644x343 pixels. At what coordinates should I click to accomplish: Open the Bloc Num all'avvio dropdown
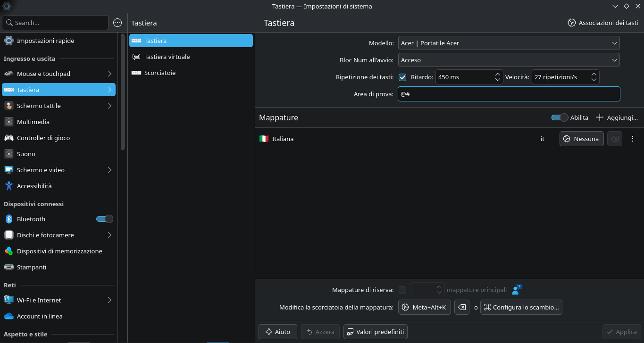509,60
